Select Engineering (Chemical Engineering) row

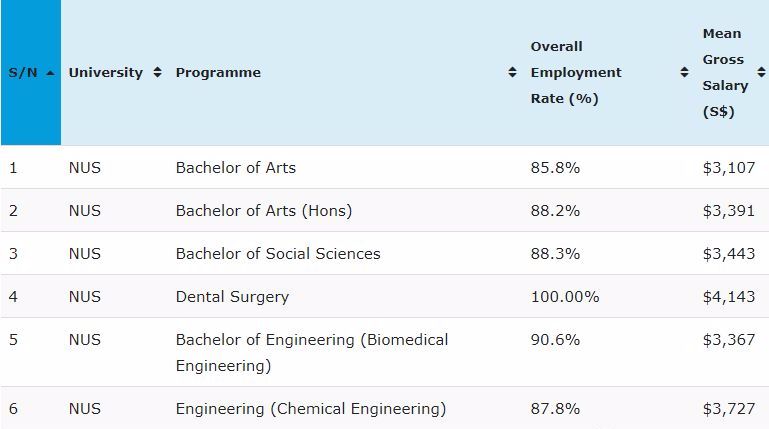pos(310,408)
